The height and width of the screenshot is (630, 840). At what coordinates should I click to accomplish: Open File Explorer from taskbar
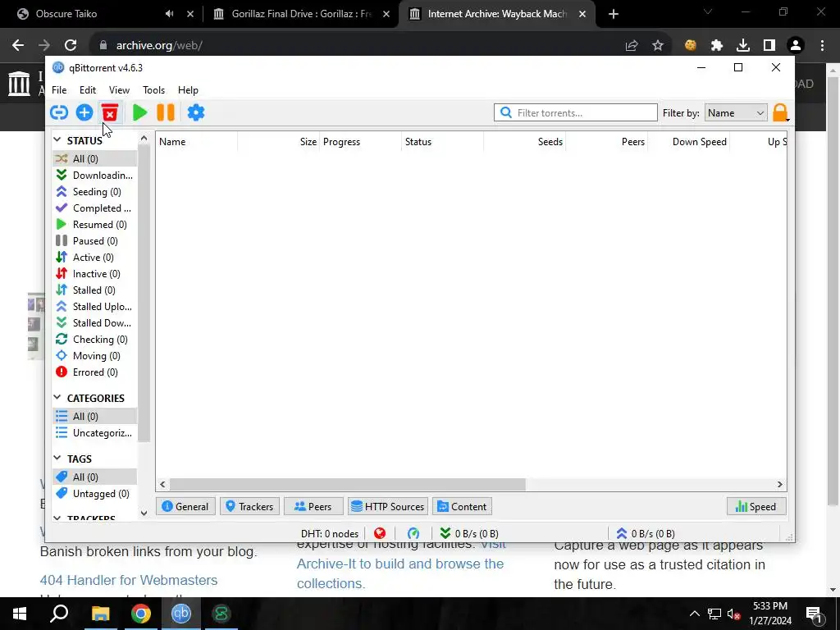(100, 614)
